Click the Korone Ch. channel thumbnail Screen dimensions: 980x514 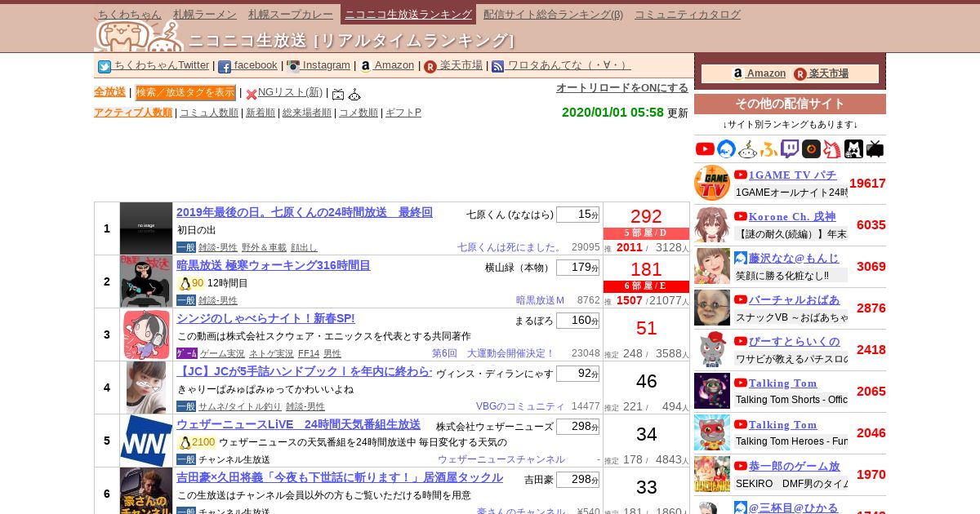[712, 224]
